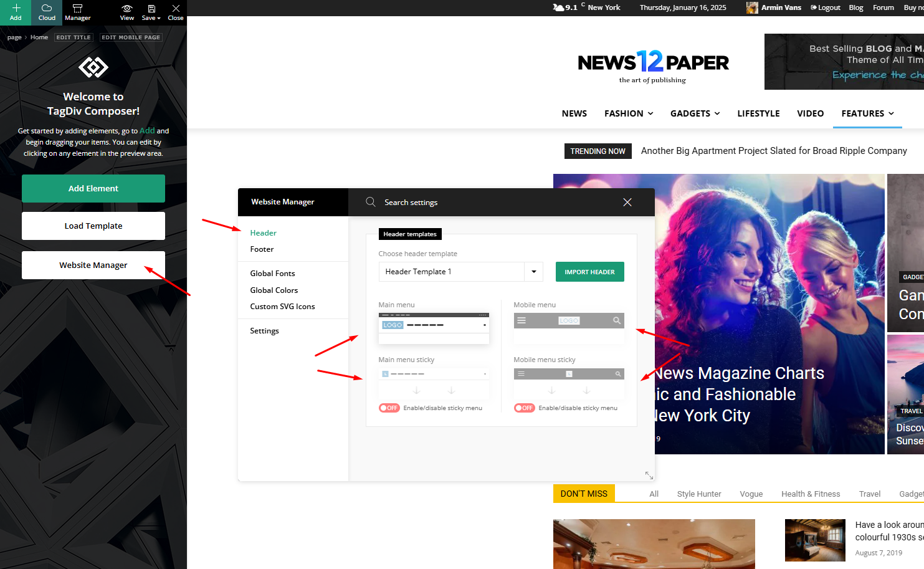The width and height of the screenshot is (924, 569).
Task: Click search icon in Mobile menu preview
Action: [x=616, y=320]
